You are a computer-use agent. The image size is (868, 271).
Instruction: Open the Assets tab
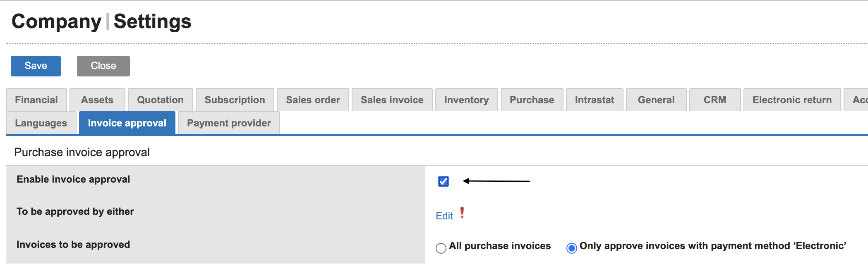coord(97,100)
